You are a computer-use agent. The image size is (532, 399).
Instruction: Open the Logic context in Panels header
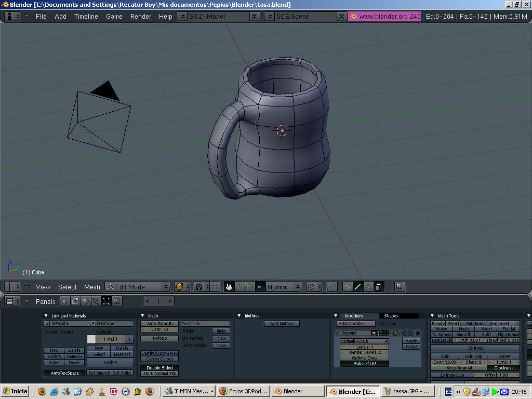(x=64, y=301)
